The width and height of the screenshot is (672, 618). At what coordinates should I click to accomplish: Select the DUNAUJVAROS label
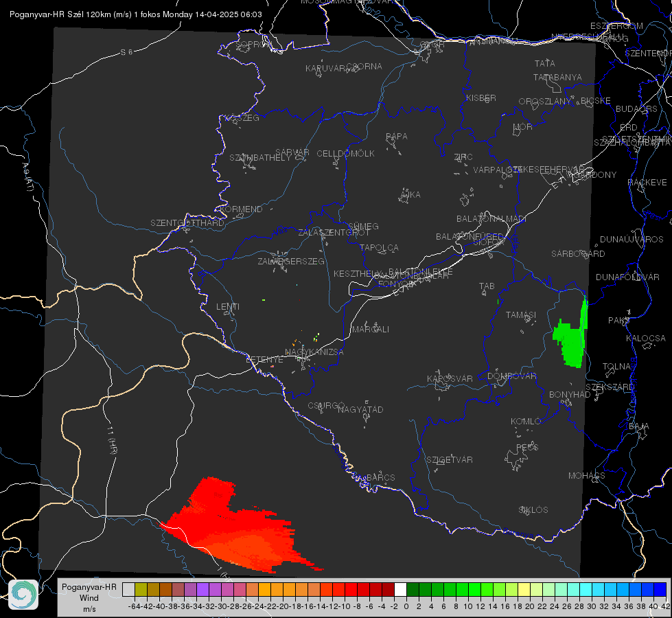pos(632,240)
